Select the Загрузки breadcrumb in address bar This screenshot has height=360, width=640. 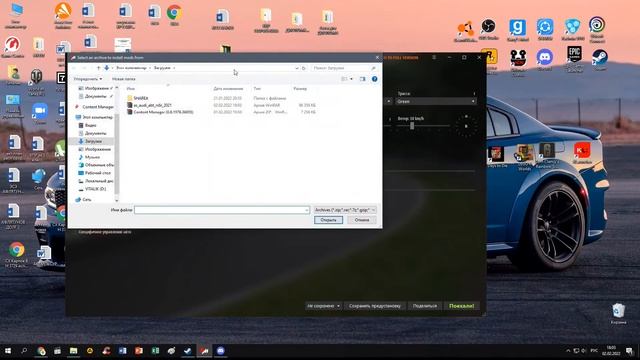(x=162, y=68)
